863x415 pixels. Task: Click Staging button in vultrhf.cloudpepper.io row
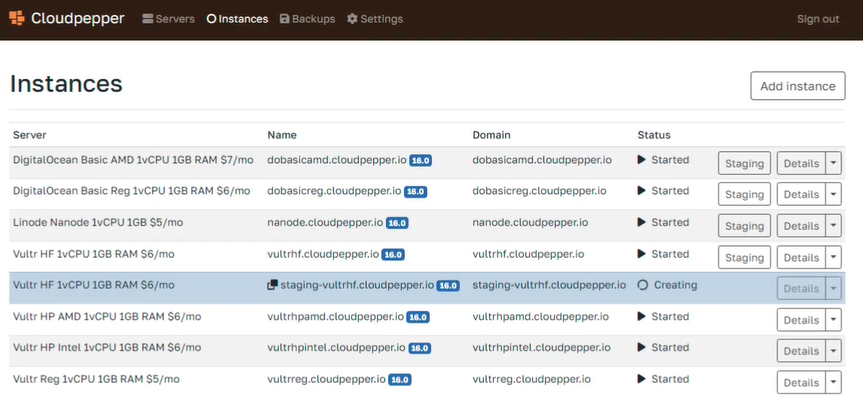(x=744, y=257)
